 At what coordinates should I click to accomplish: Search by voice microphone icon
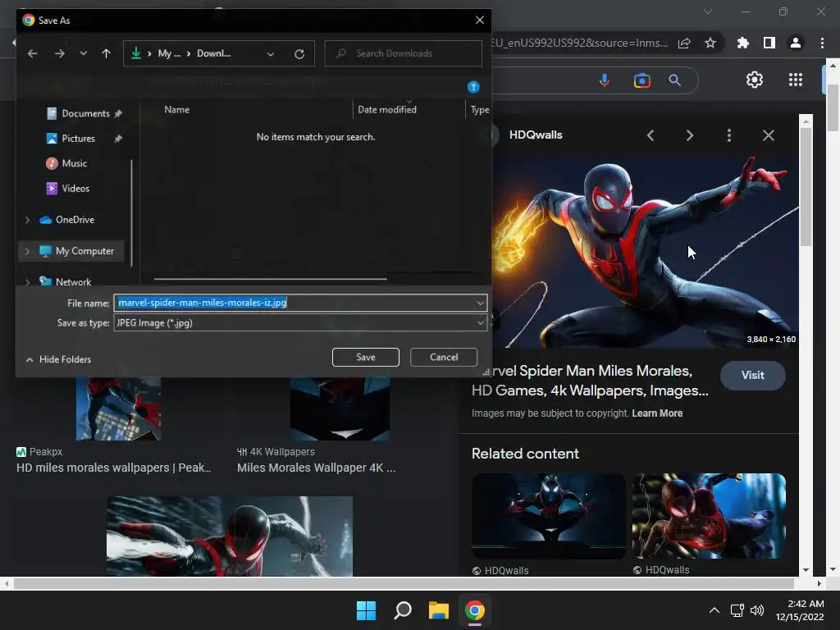point(605,80)
